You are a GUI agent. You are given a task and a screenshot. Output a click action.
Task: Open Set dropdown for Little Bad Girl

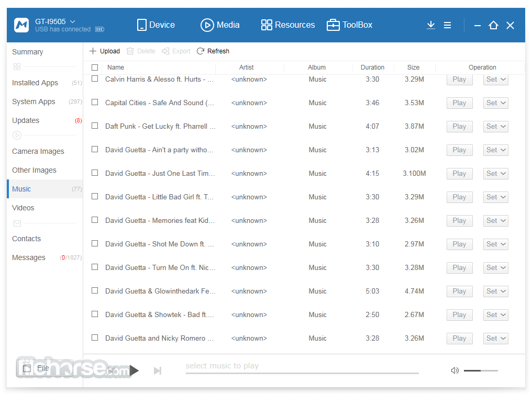[x=496, y=197]
